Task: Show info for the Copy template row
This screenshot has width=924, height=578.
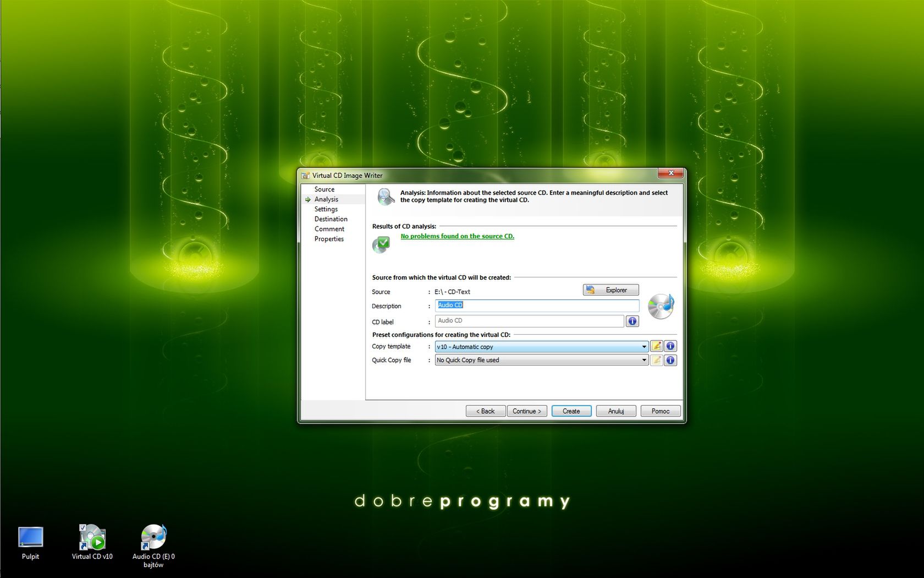Action: (670, 346)
